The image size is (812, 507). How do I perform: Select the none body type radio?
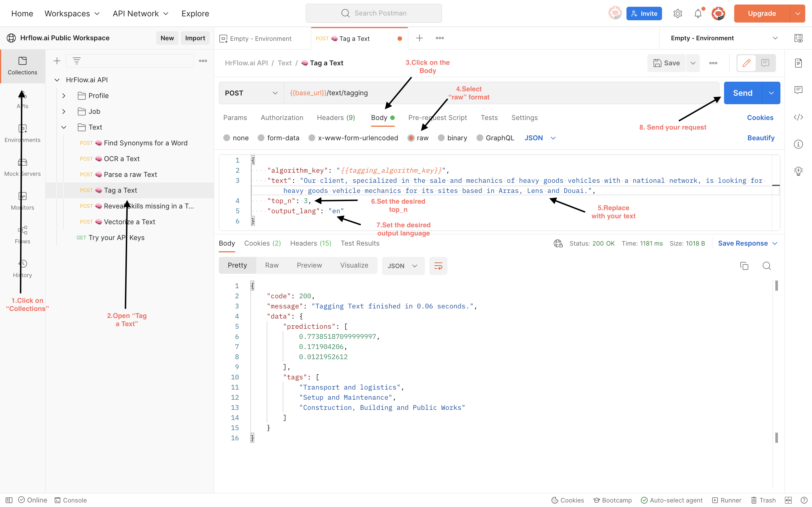point(227,138)
